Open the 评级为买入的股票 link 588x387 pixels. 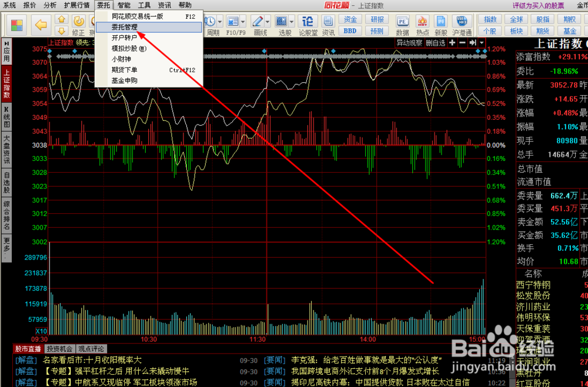pos(539,5)
